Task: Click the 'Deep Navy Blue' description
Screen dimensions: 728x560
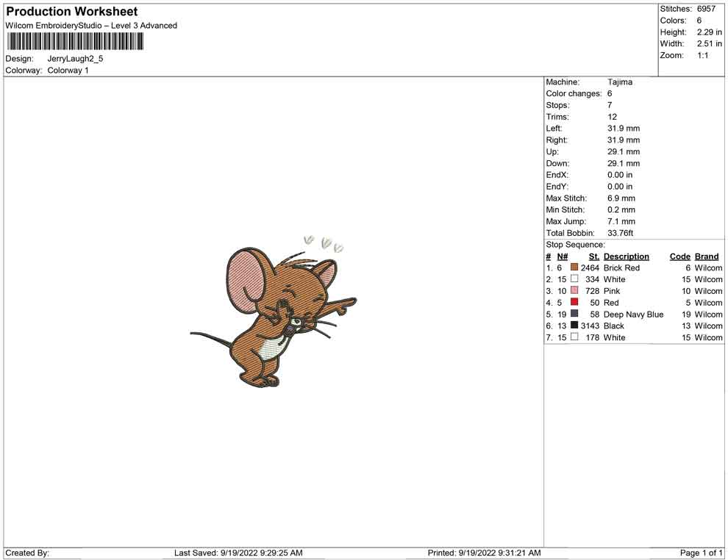Action: [634, 314]
